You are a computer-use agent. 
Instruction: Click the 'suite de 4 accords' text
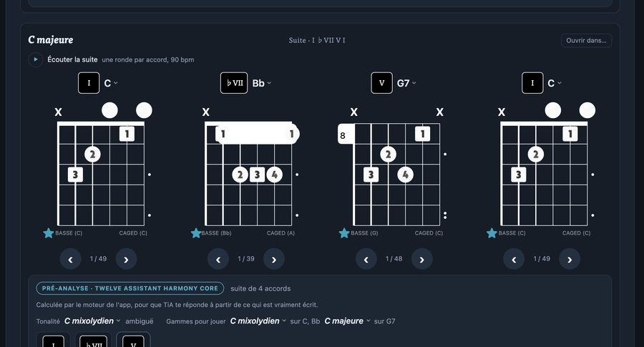click(260, 288)
